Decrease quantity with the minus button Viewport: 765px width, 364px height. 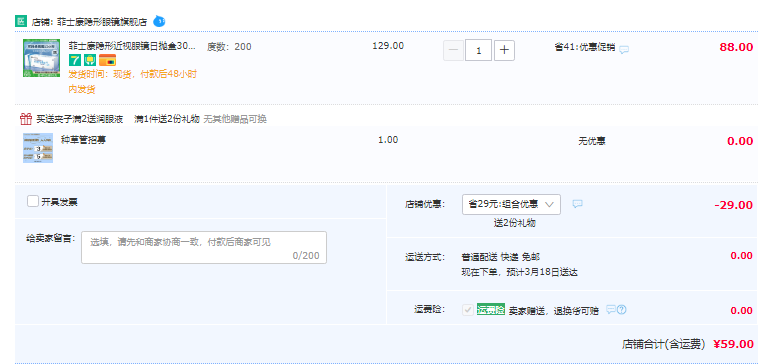pos(453,50)
